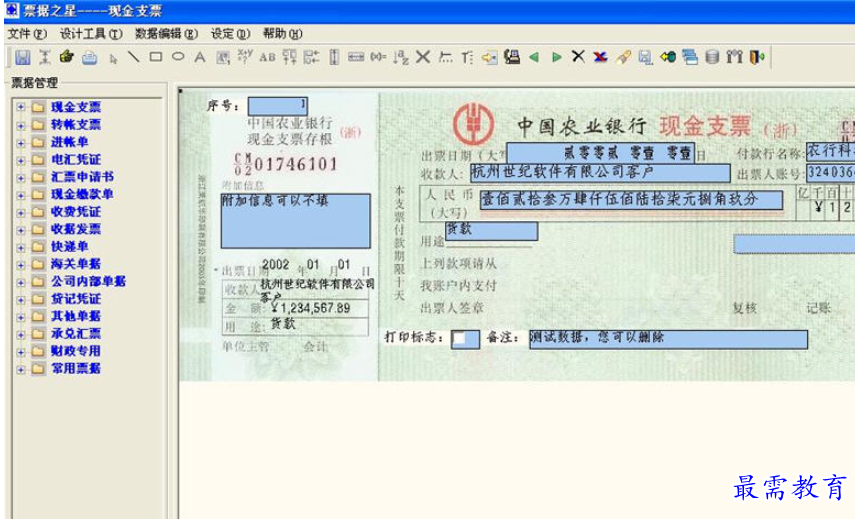
Task: Click the ¥1,234,567.89 amount on stub
Action: [x=311, y=308]
